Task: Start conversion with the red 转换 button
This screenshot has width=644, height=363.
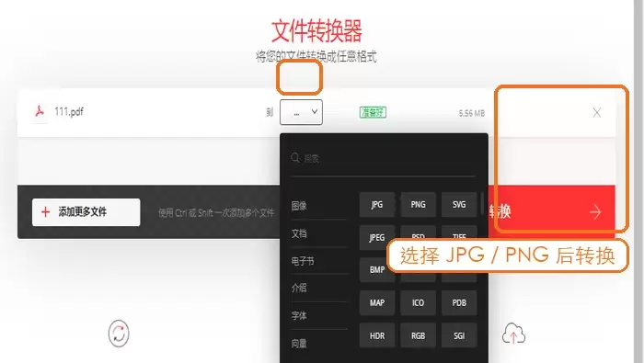Action: click(x=552, y=211)
